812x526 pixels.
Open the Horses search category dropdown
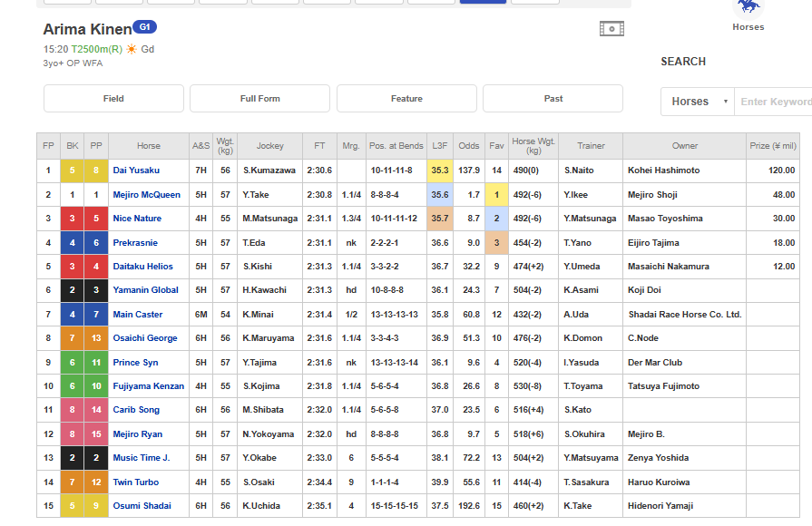[x=698, y=102]
